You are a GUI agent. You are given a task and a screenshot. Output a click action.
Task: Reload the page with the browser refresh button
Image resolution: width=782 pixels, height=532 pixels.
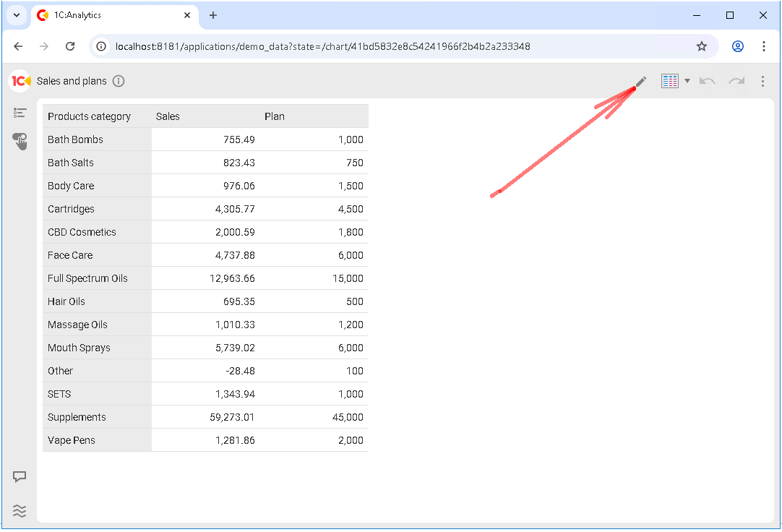[x=70, y=46]
